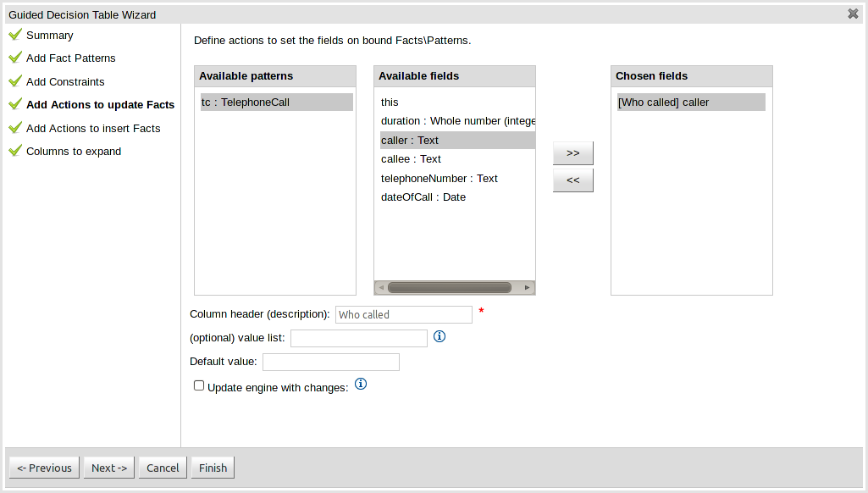Select Columns to expand step
The height and width of the screenshot is (493, 868).
coord(74,152)
